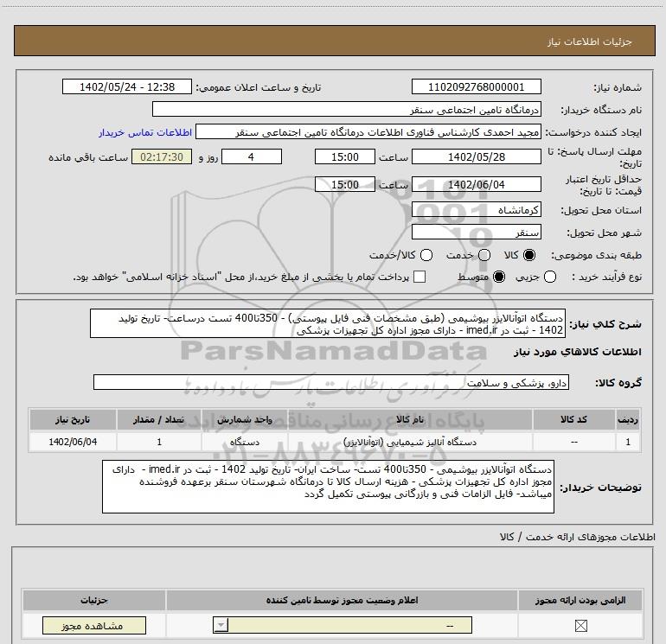Viewport: 666px width, 644px height.
Task: Select the جزیی purchase type radio
Action: [x=549, y=277]
